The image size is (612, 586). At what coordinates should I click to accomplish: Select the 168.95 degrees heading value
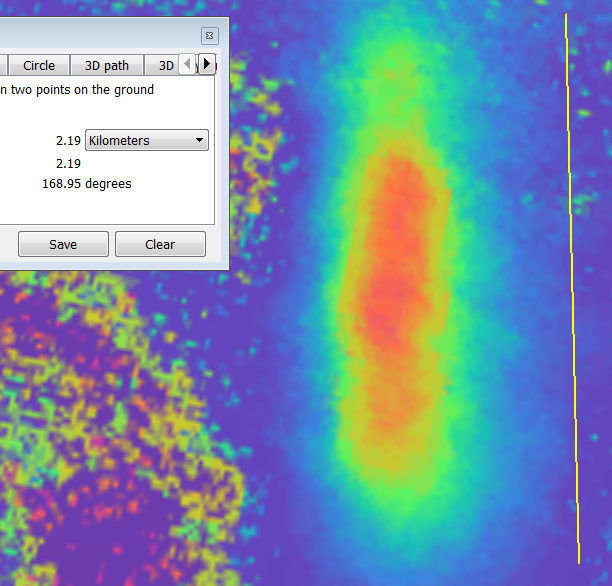pos(87,183)
